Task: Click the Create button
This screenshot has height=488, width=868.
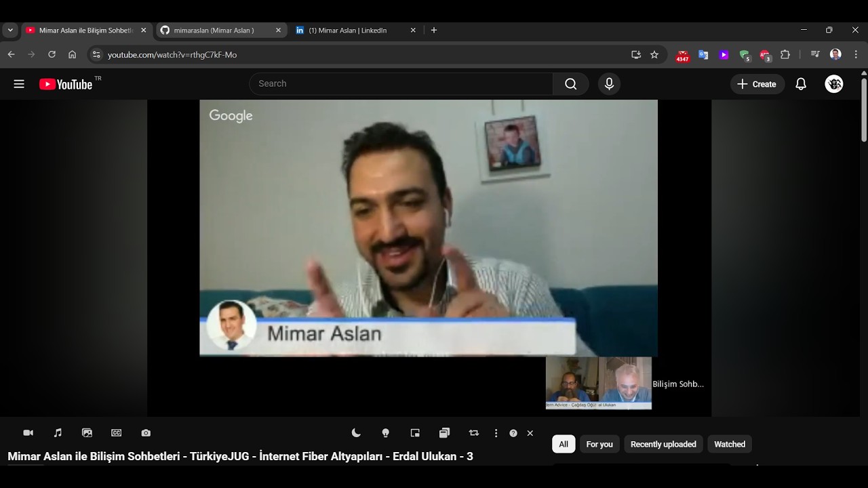Action: pyautogui.click(x=757, y=84)
